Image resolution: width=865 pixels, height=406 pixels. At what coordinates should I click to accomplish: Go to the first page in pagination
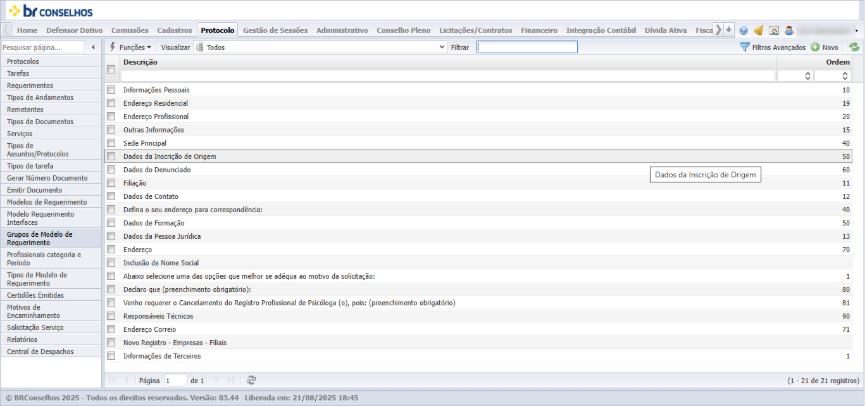point(113,380)
